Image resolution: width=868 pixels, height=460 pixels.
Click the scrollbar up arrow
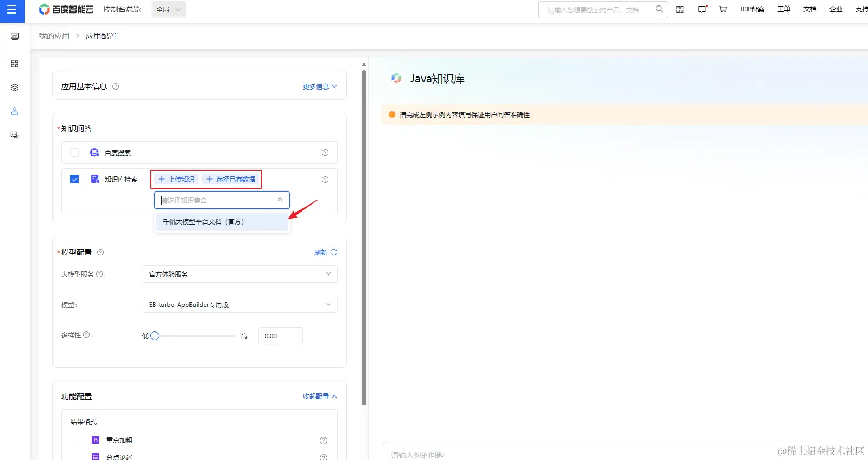pyautogui.click(x=364, y=65)
